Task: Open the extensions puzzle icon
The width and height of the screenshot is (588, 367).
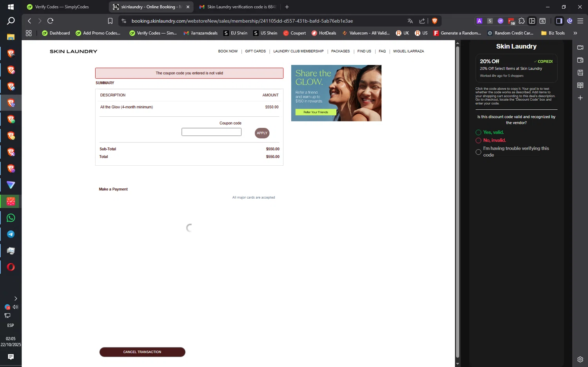Action: click(x=521, y=21)
